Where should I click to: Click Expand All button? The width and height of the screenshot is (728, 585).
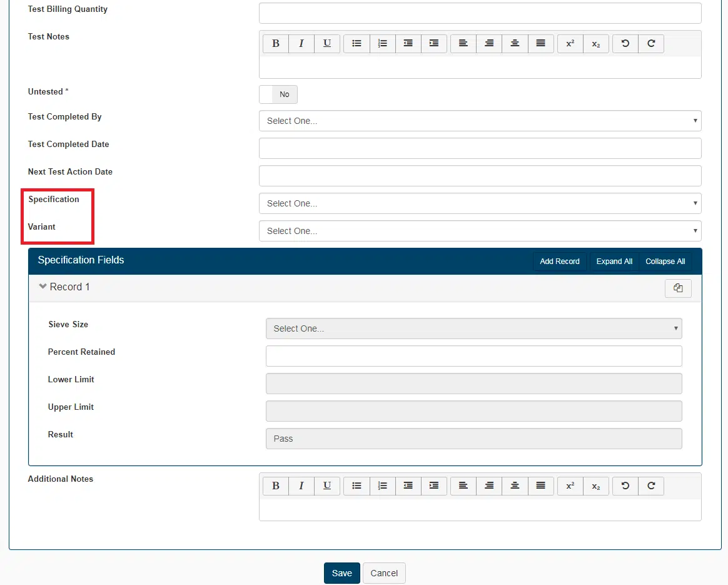614,262
